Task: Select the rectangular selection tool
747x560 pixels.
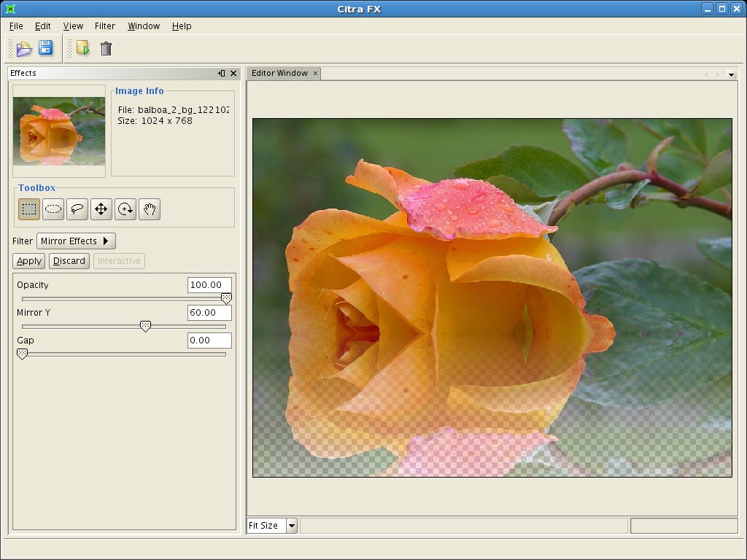Action: coord(29,209)
